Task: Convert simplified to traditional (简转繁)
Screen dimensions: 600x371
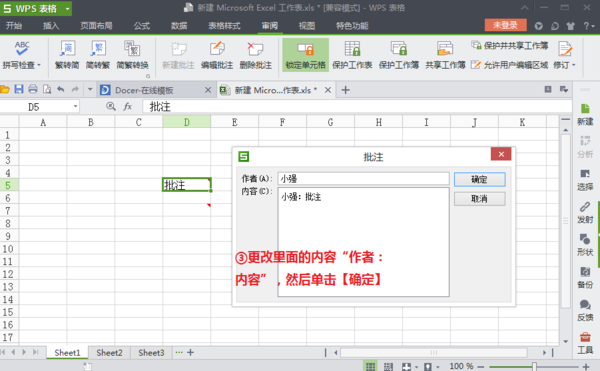Action: pyautogui.click(x=98, y=55)
